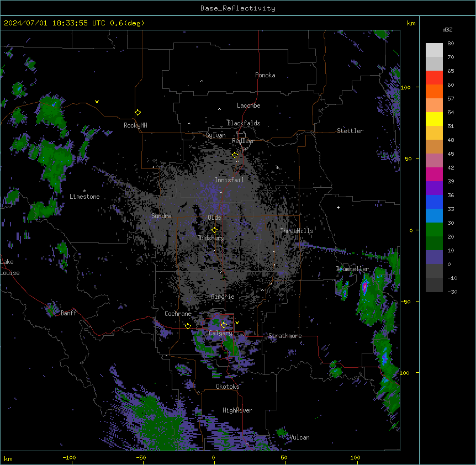476x465 pixels.
Task: Click the Innisfail city label
Action: (229, 180)
